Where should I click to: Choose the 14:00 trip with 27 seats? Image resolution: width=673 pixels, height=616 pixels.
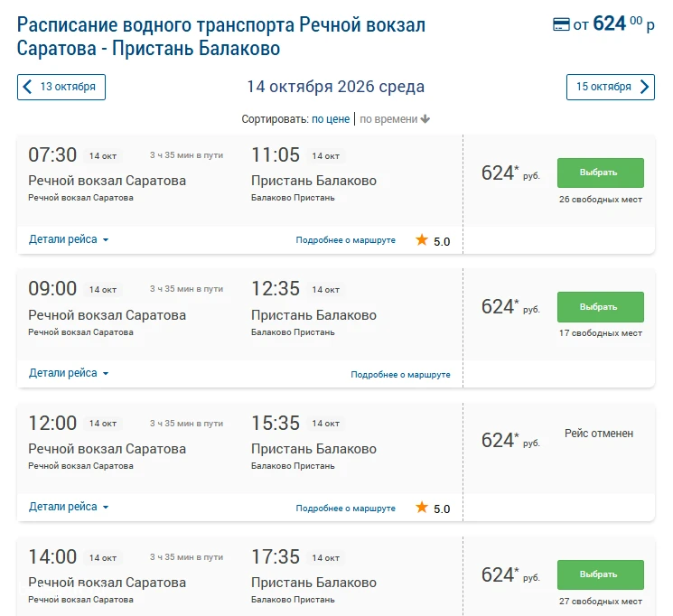tap(601, 574)
